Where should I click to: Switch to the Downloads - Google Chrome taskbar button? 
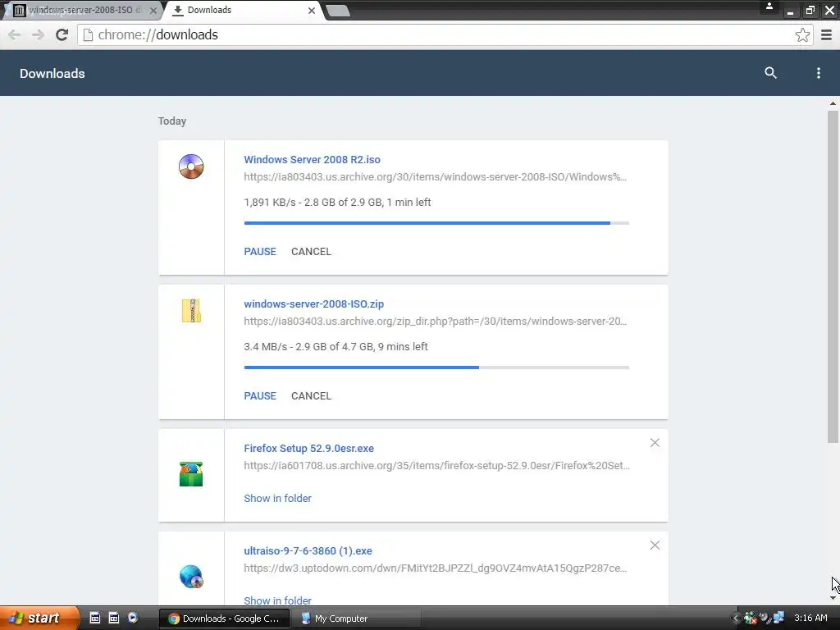(x=225, y=619)
